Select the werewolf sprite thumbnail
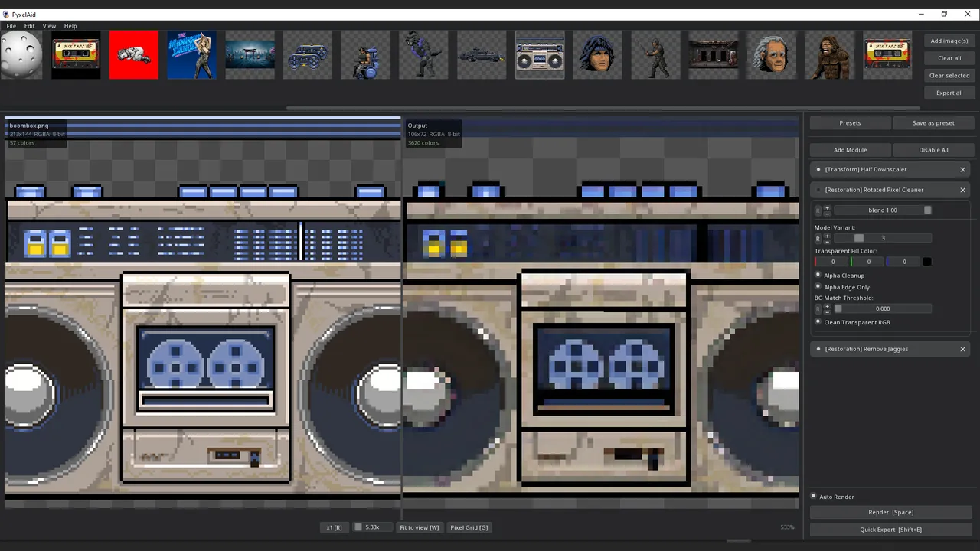This screenshot has height=551, width=980. click(423, 55)
